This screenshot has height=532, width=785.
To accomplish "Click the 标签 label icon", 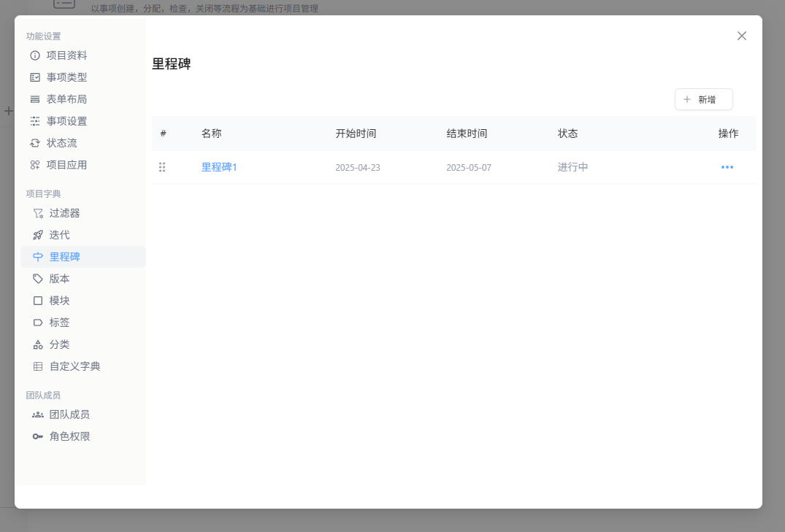I will [x=38, y=323].
